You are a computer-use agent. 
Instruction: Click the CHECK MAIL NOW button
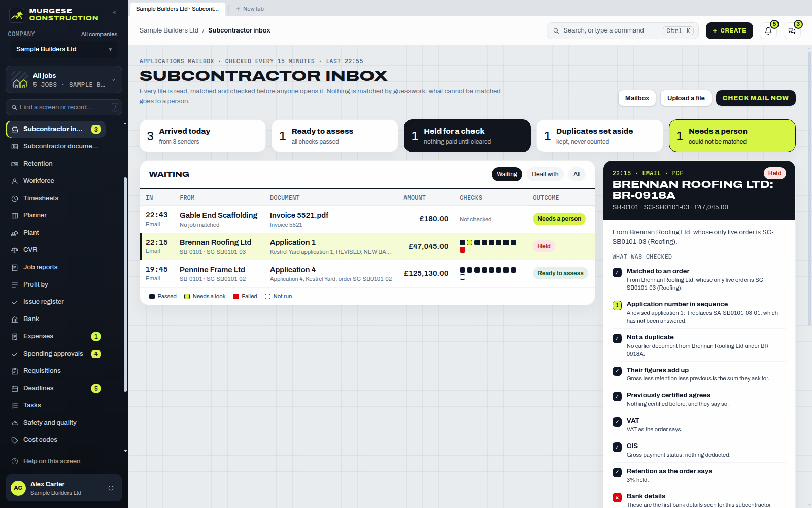pyautogui.click(x=756, y=98)
